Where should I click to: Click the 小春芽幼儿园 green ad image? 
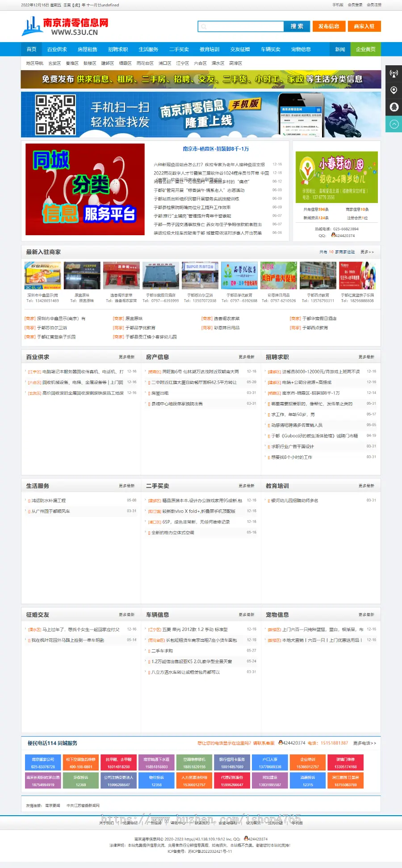coord(337,177)
